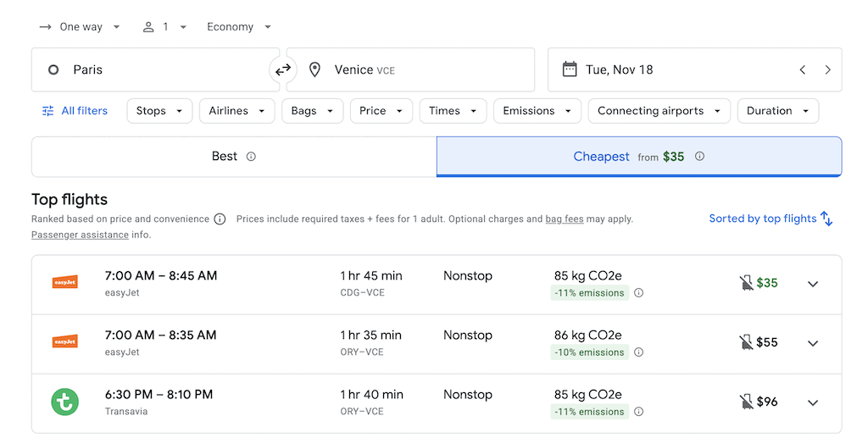This screenshot has height=438, width=868.
Task: Open Passenger assistance info link
Action: pyautogui.click(x=80, y=235)
